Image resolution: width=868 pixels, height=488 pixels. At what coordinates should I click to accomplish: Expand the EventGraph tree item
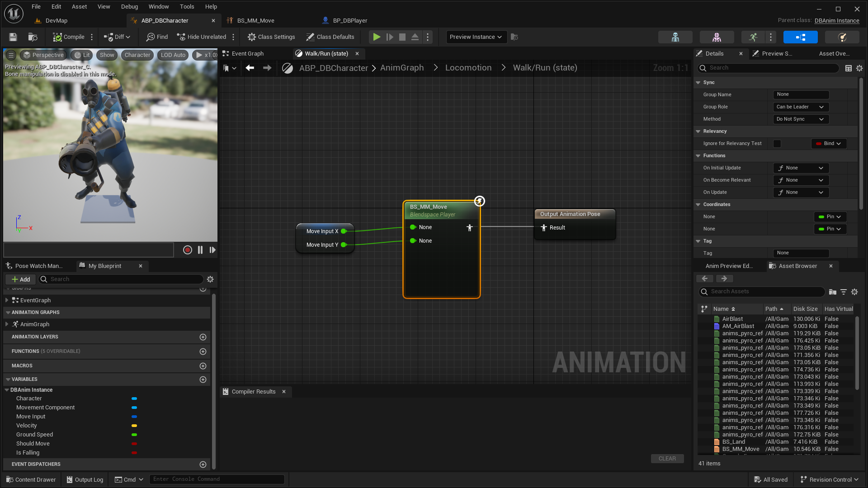(6, 300)
